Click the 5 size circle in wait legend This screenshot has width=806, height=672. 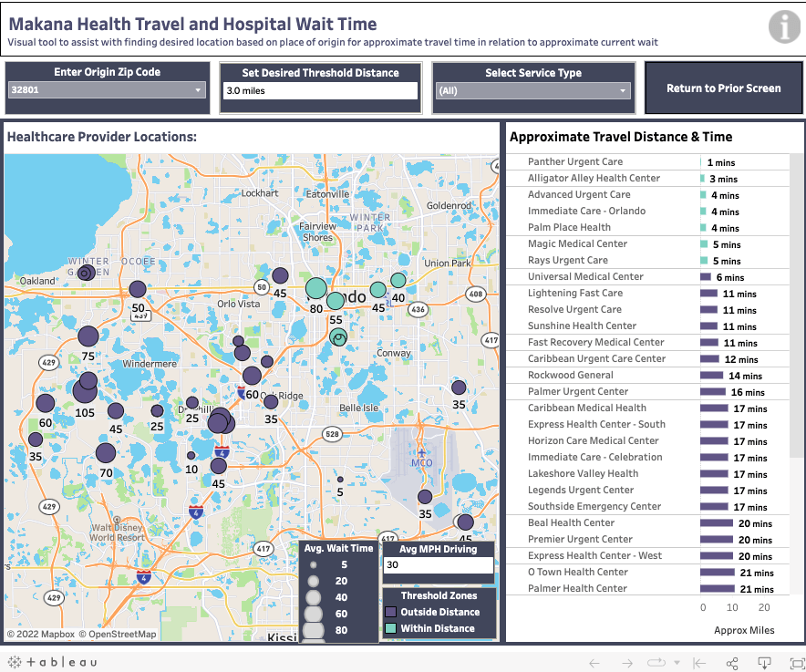313,565
